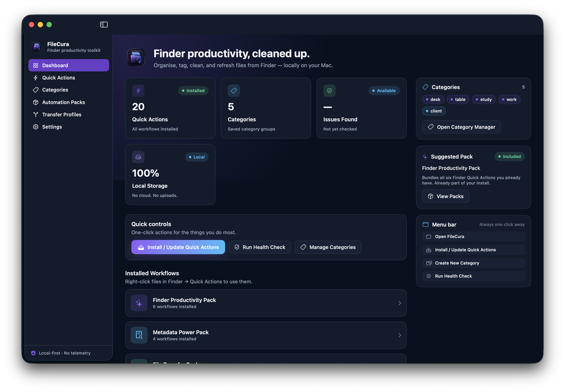This screenshot has width=565, height=392.
Task: Click the View Packs button
Action: (445, 196)
